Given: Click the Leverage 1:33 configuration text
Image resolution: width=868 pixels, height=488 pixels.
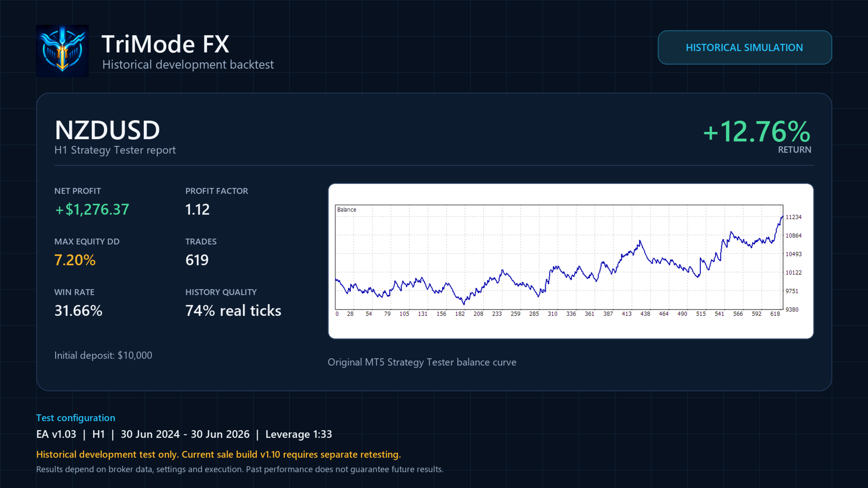Looking at the screenshot, I should coord(298,434).
